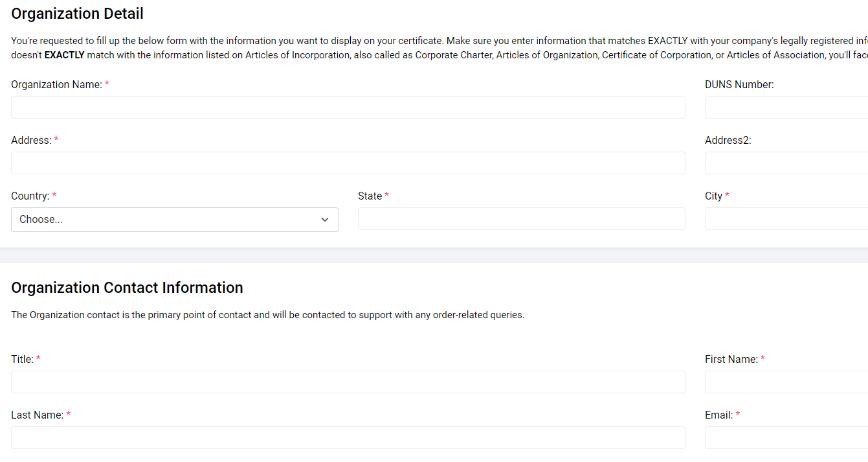Click the Country field label
Image resolution: width=868 pixels, height=462 pixels.
coord(29,195)
